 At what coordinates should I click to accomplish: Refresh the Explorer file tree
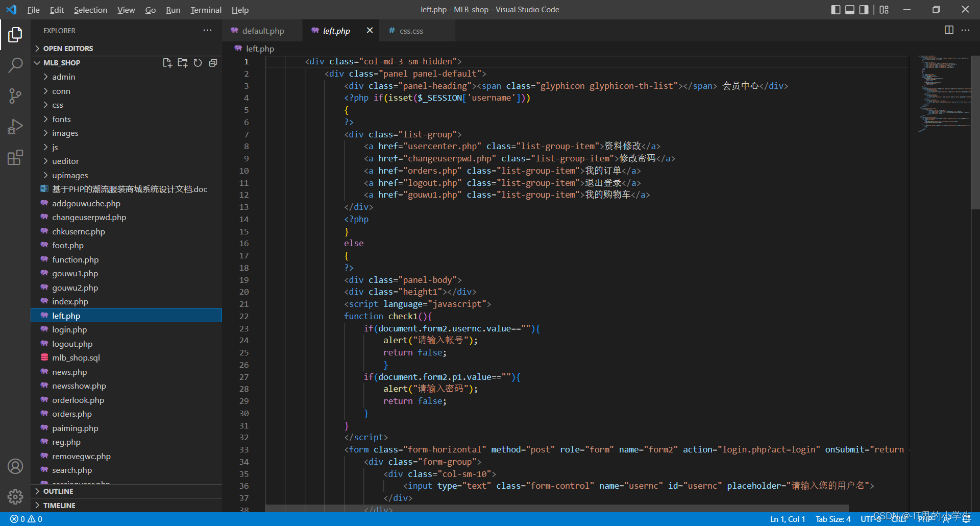tap(198, 63)
